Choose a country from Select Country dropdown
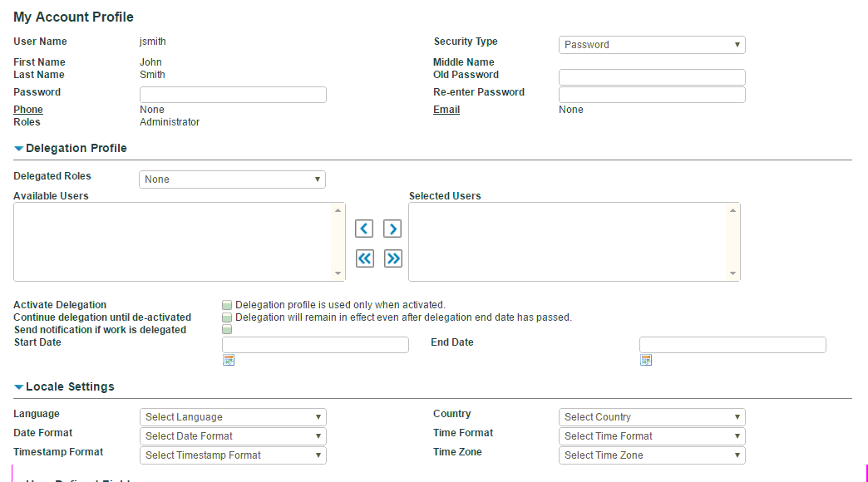 click(652, 417)
